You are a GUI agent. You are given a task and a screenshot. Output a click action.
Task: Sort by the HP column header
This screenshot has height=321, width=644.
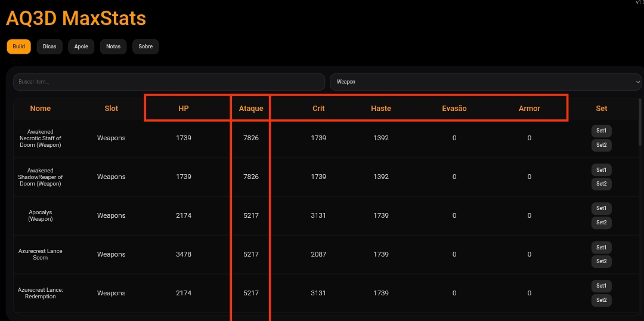184,109
